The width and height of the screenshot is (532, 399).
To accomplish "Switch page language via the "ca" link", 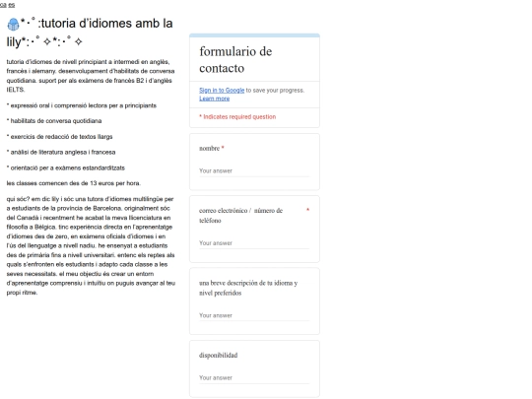I will 3,5.
